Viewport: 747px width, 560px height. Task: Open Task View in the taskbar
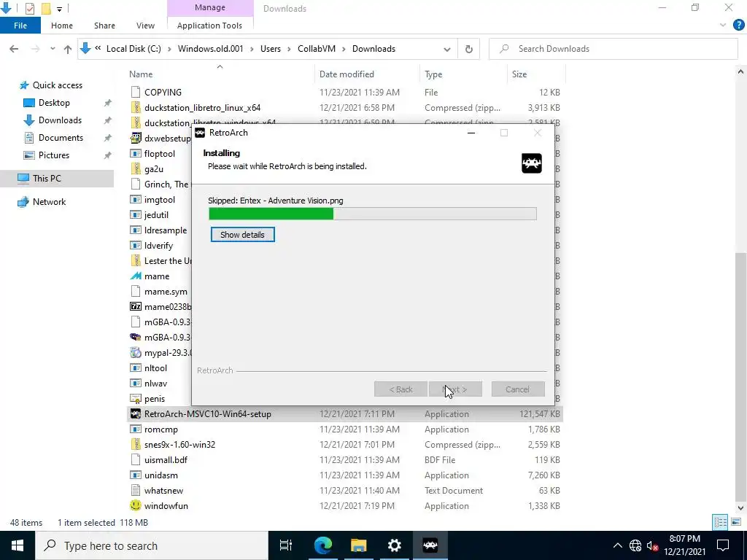pos(285,545)
